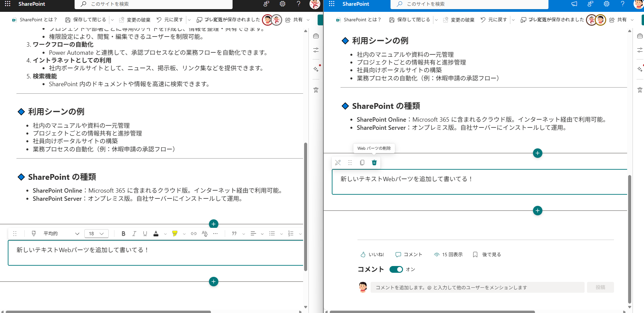644x313 pixels.
Task: Toggle bold formatting in the text toolbar
Action: 124,234
